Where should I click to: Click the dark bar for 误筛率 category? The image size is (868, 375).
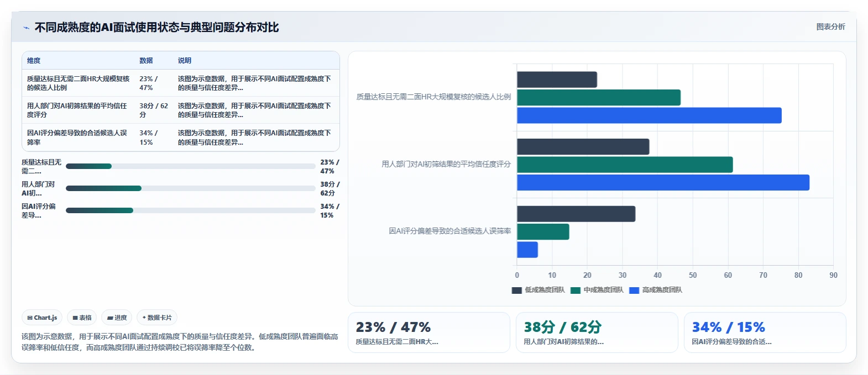(576, 214)
